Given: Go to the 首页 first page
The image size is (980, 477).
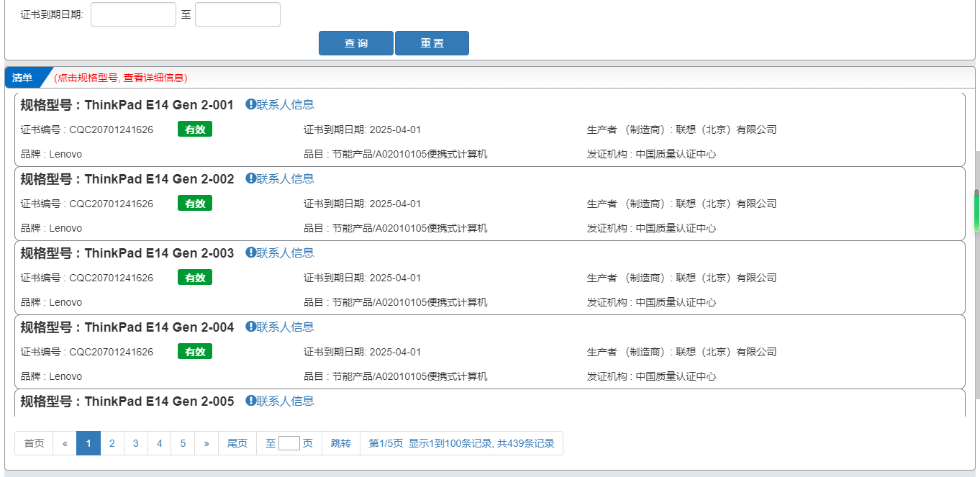Looking at the screenshot, I should (34, 443).
